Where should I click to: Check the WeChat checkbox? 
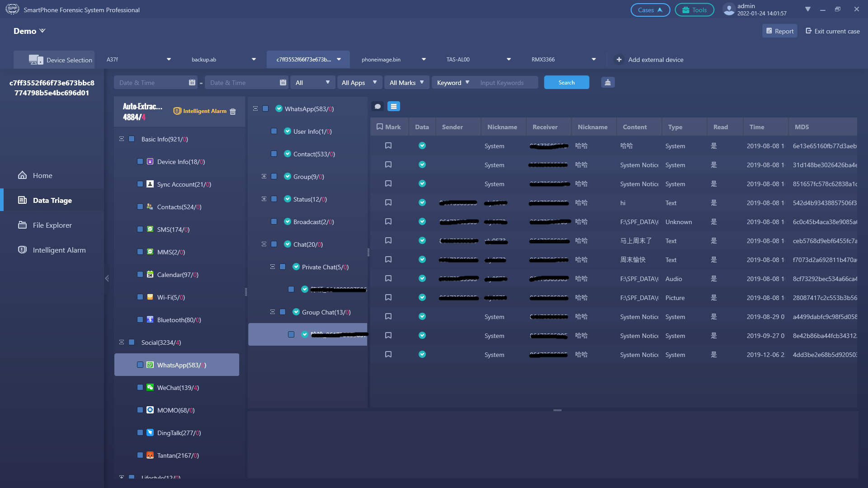(140, 387)
